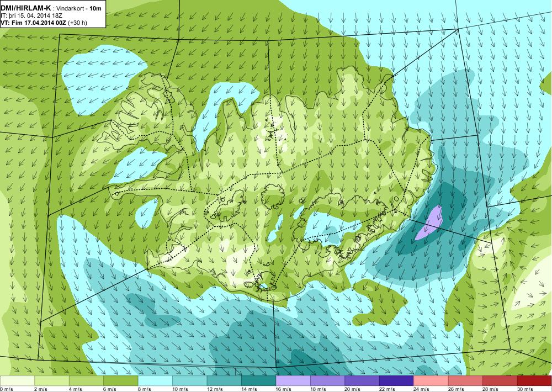Screen dimensions: 552x392
Task: Click the '12 m/s' legend label
Action: point(215,389)
